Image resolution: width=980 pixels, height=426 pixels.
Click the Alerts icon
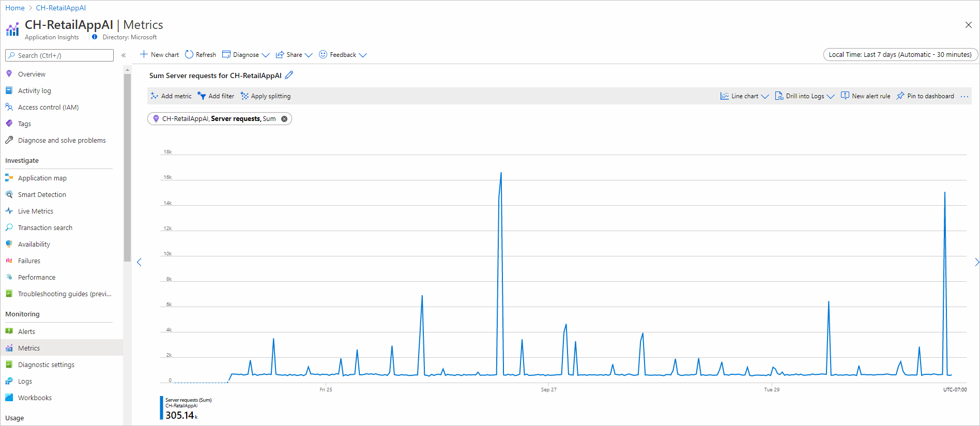[9, 331]
